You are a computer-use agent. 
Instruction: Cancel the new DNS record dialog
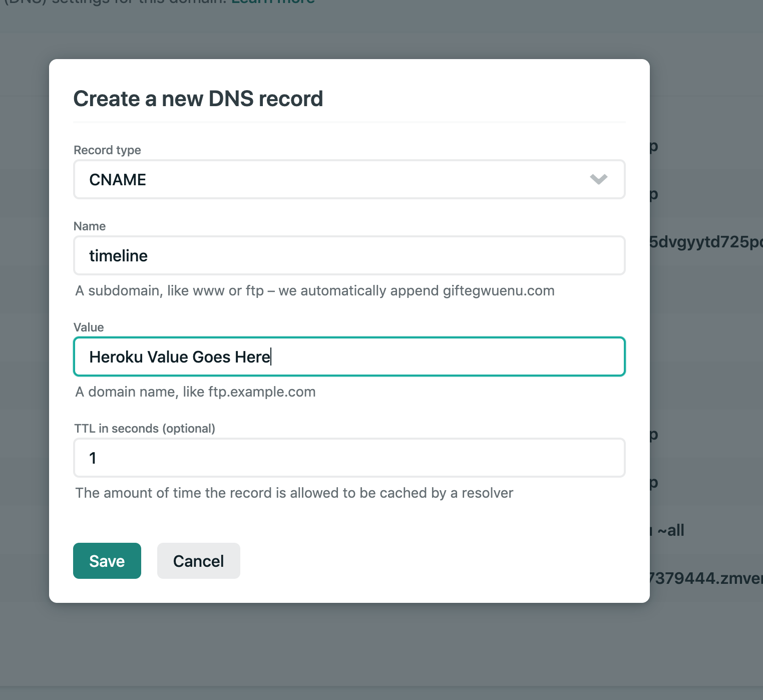coord(198,561)
